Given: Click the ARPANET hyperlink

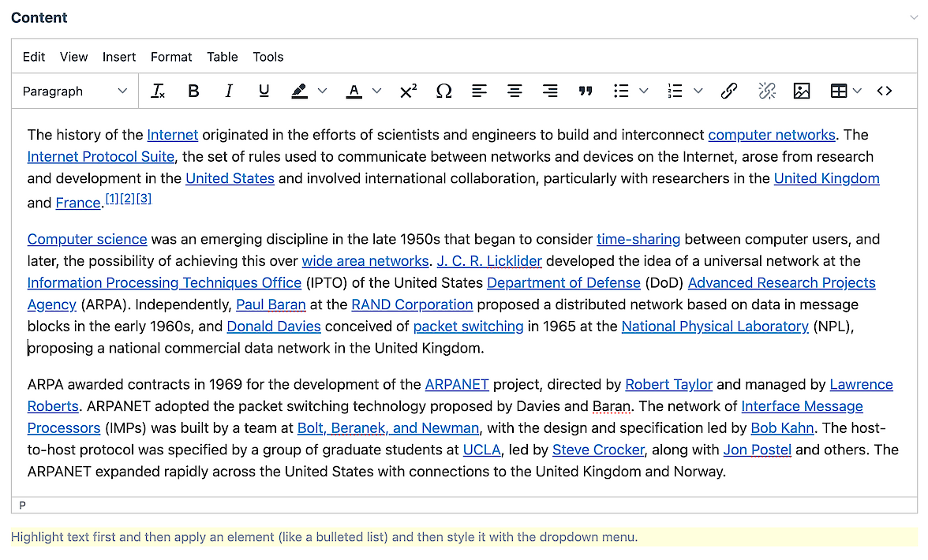Looking at the screenshot, I should click(x=457, y=385).
